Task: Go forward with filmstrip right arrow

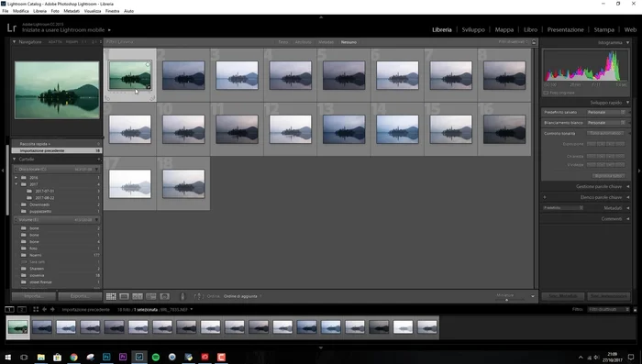Action: (x=52, y=310)
